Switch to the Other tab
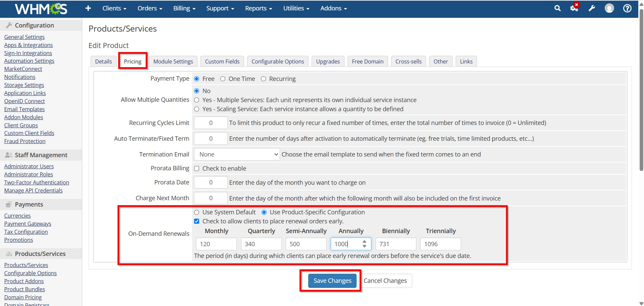 [441, 61]
